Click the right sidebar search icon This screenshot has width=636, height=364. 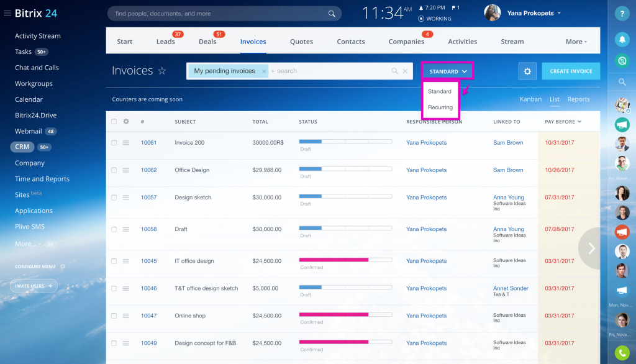tap(622, 83)
